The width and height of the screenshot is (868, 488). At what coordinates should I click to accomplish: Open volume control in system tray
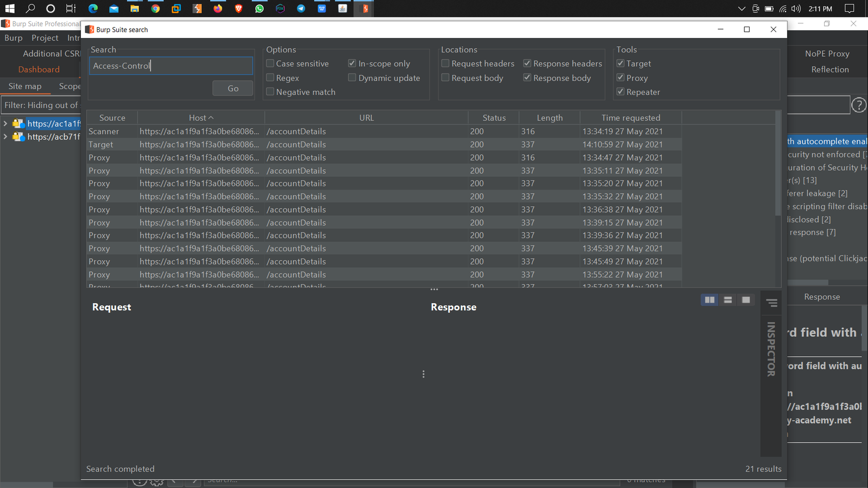(796, 9)
